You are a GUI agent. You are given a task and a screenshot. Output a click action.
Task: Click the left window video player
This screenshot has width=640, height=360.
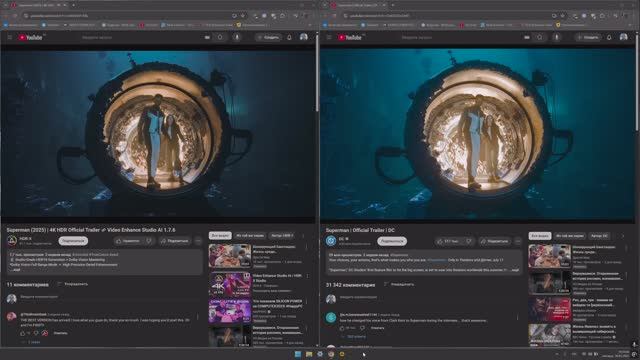tap(158, 133)
